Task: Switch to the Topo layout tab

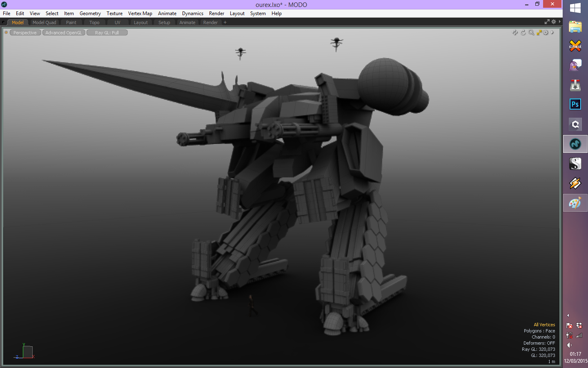Action: (x=94, y=22)
